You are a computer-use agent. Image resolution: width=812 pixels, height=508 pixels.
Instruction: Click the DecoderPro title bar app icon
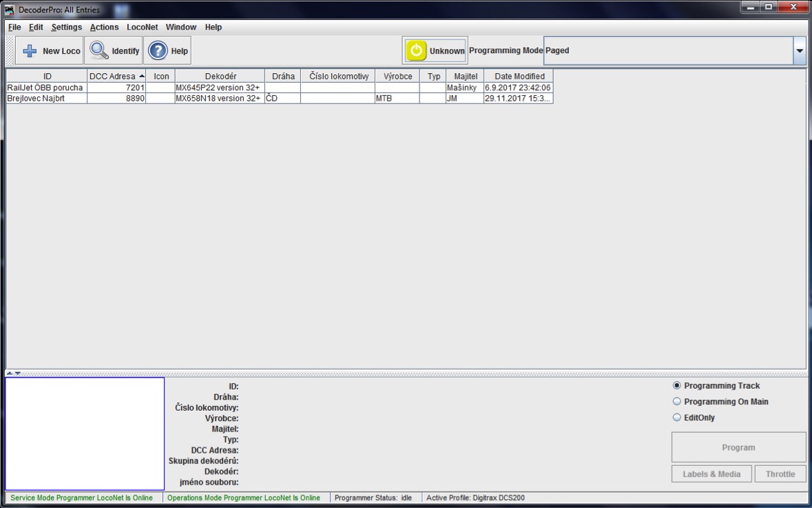10,10
